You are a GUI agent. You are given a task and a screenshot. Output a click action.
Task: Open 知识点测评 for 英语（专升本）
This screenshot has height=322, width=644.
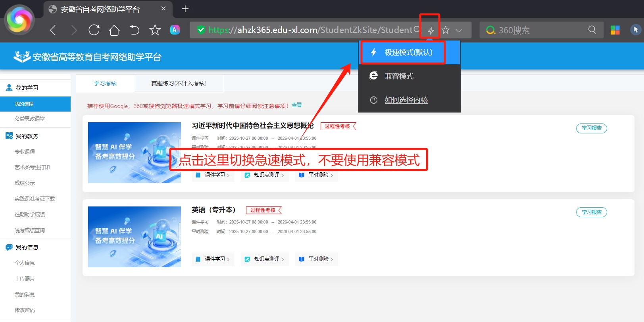point(265,259)
